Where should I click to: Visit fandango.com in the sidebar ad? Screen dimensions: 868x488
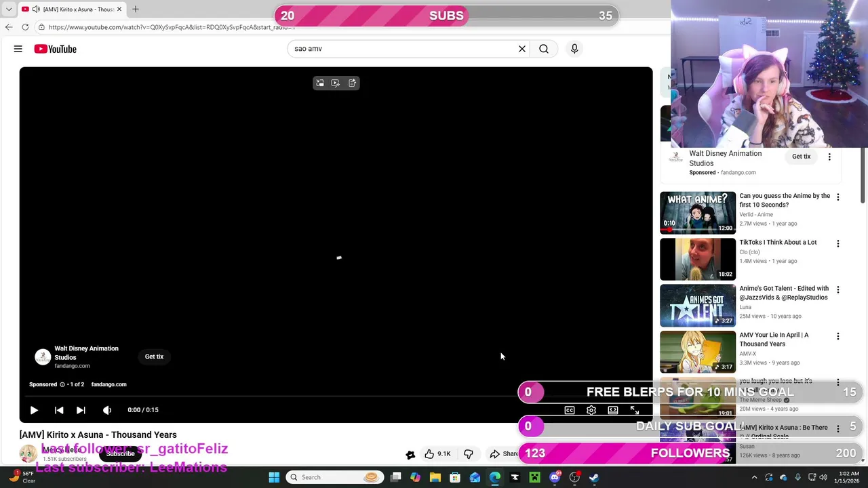coord(738,173)
